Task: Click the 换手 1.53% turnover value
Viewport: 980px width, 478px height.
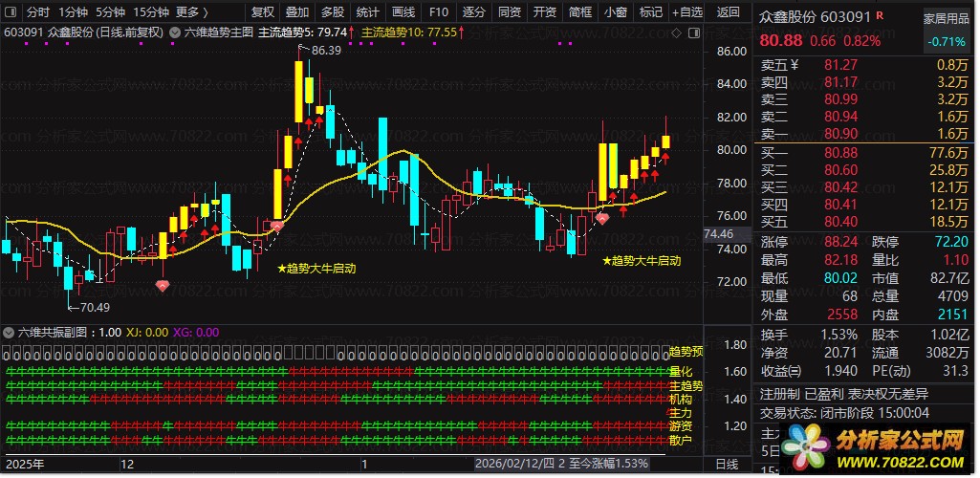Action: click(838, 335)
